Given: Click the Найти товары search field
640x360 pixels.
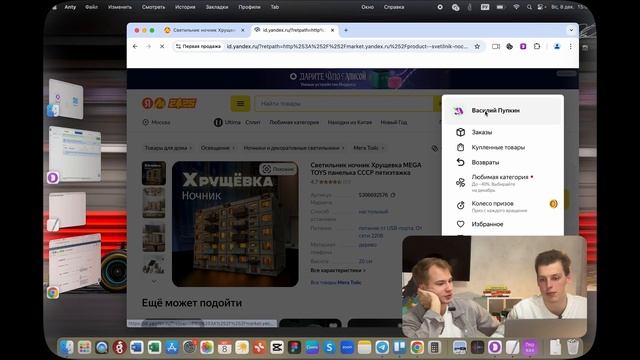Looking at the screenshot, I should [344, 104].
